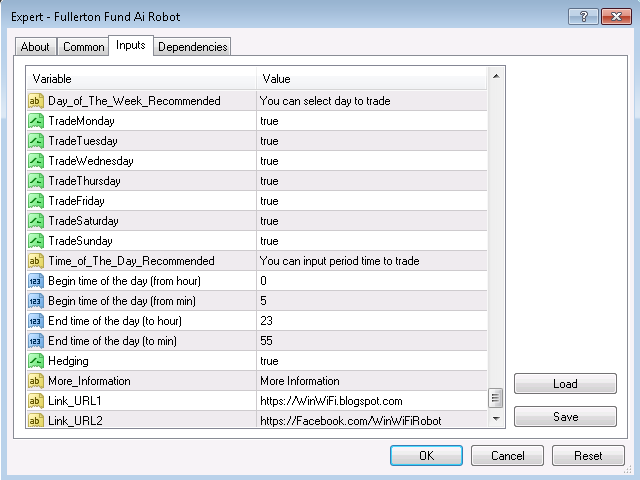Click the integer icon beside End time to hour
The height and width of the screenshot is (480, 640).
click(36, 321)
